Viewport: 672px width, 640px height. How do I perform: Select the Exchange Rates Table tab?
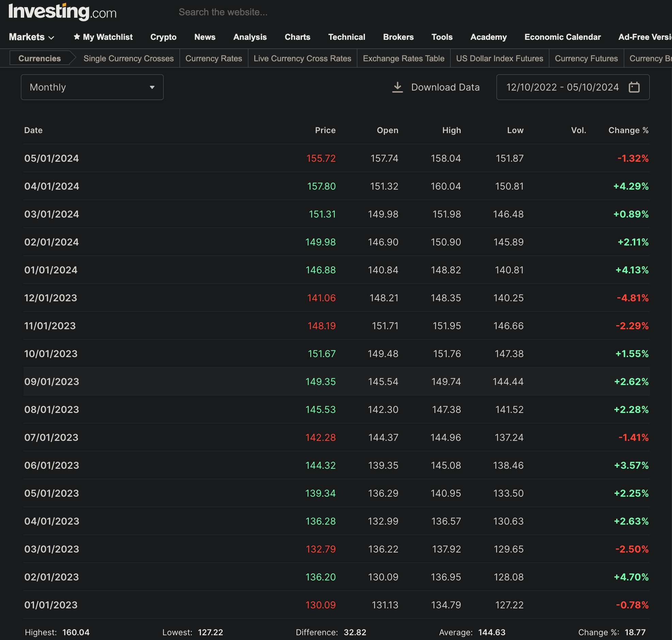pyautogui.click(x=403, y=58)
